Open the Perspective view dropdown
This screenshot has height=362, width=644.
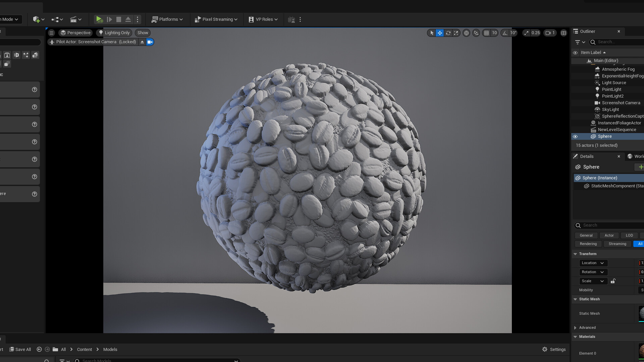coord(75,33)
